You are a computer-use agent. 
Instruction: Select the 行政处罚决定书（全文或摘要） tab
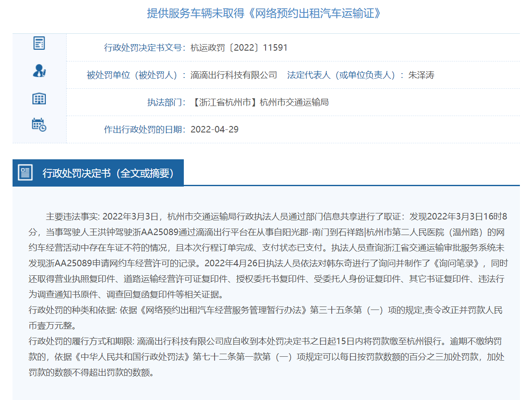[x=98, y=173]
